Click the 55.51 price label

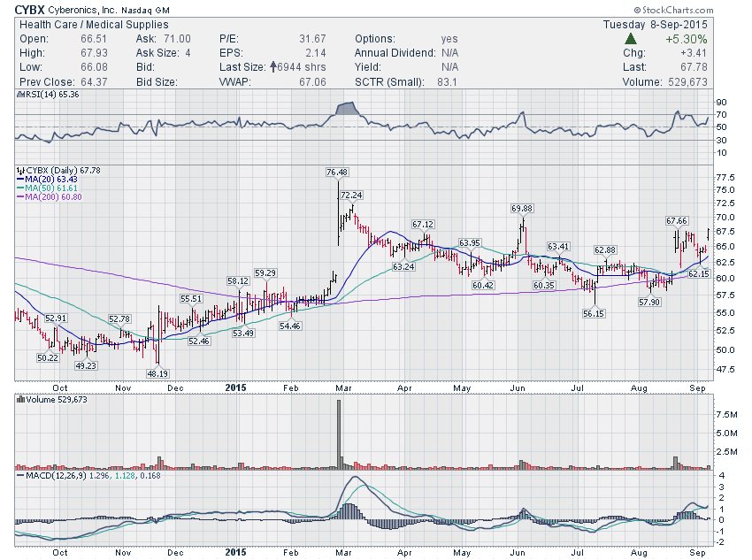pyautogui.click(x=191, y=299)
